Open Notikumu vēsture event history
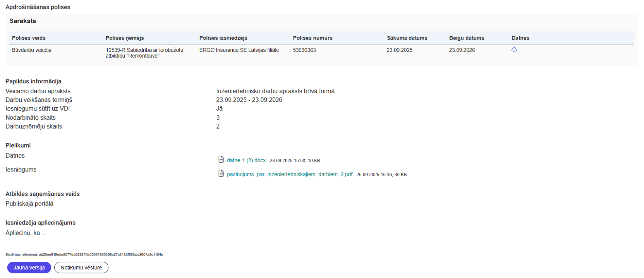 (81, 268)
